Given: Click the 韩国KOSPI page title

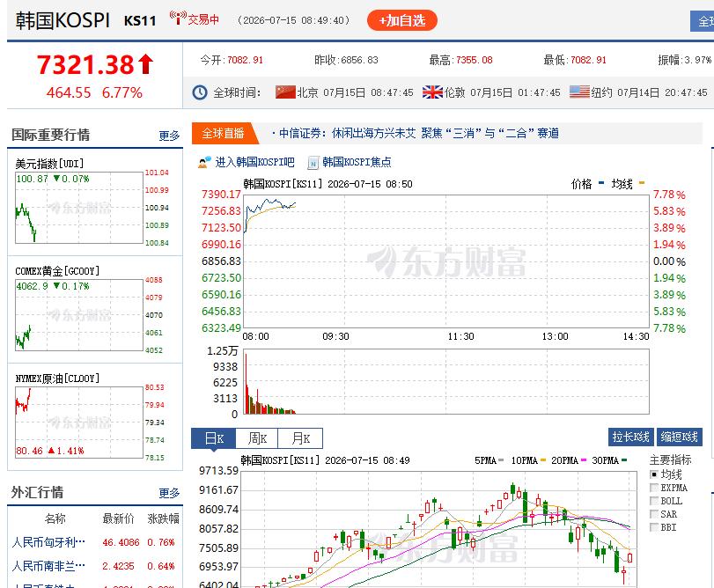Looking at the screenshot, I should click(63, 20).
